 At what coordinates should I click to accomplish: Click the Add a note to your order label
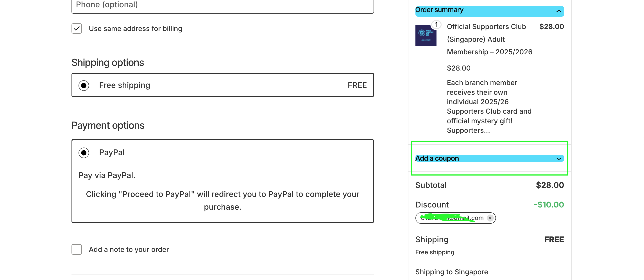click(129, 249)
